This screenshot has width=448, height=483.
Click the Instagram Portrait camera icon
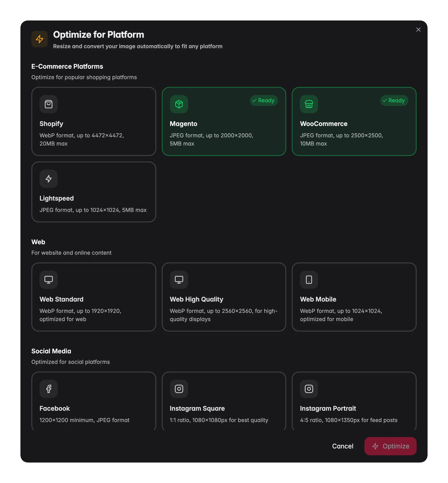point(309,389)
